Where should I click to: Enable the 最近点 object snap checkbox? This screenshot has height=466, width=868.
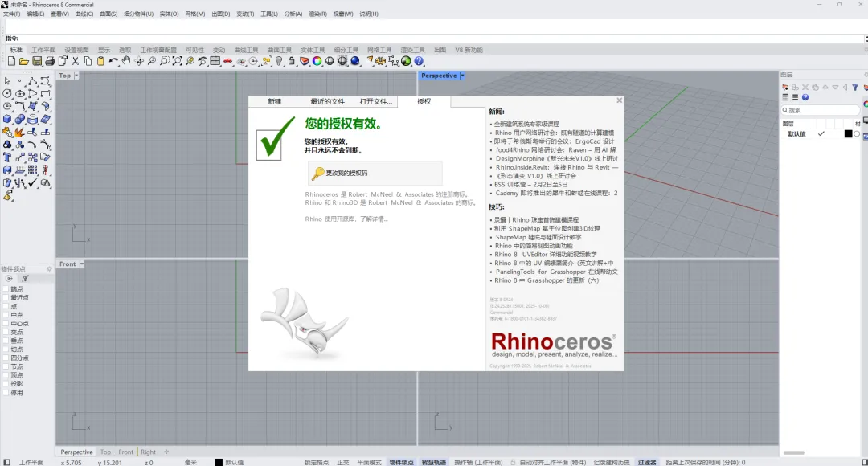click(6, 298)
